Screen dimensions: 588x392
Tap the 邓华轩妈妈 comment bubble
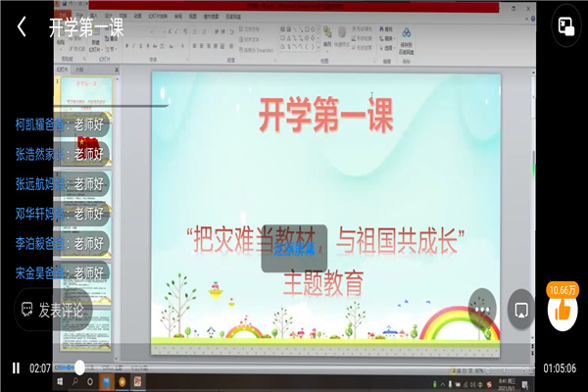point(60,213)
